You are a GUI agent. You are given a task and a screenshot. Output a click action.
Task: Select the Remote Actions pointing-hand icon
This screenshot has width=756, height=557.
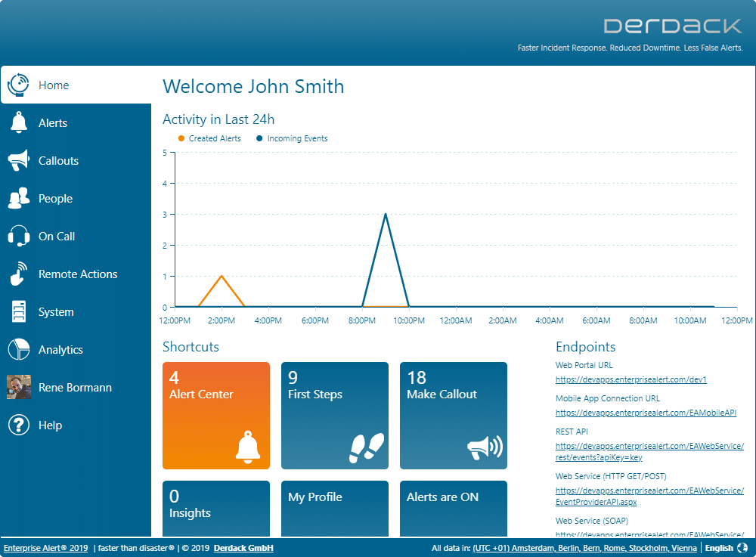click(18, 274)
